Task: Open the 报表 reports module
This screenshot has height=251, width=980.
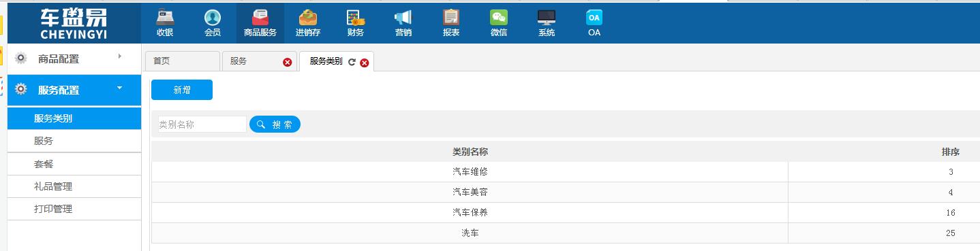Action: [451, 23]
